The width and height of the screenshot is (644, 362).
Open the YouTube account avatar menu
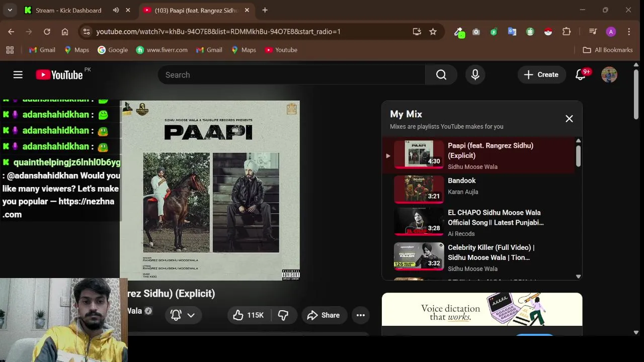point(609,75)
